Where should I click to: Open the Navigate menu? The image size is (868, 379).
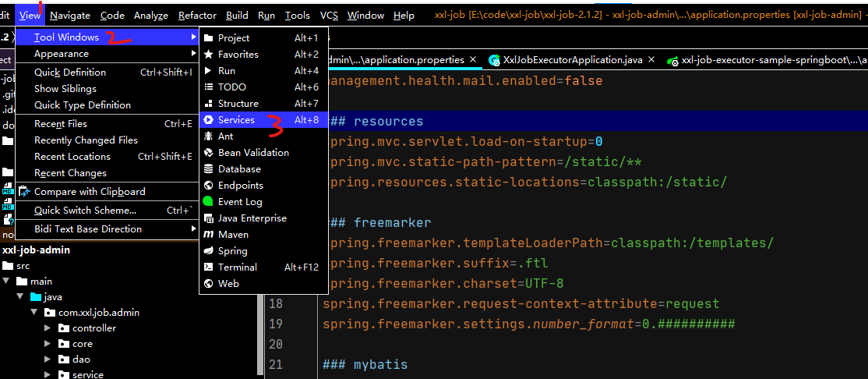70,16
